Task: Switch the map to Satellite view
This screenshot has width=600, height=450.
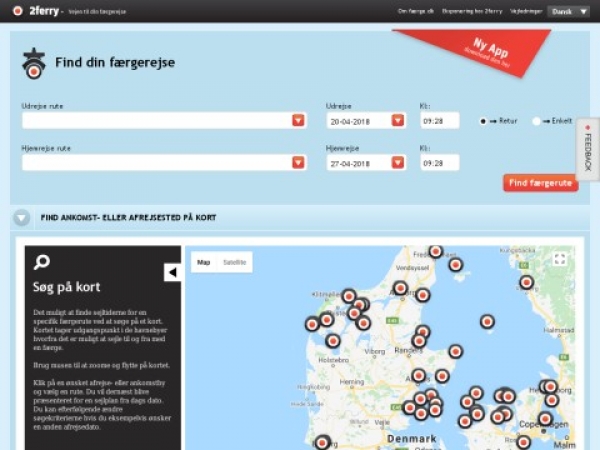Action: click(234, 262)
